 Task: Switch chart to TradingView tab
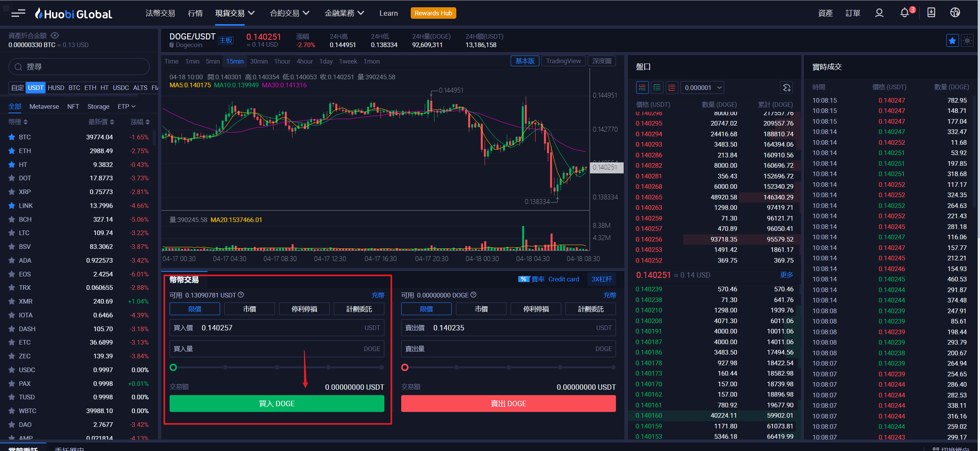(563, 61)
